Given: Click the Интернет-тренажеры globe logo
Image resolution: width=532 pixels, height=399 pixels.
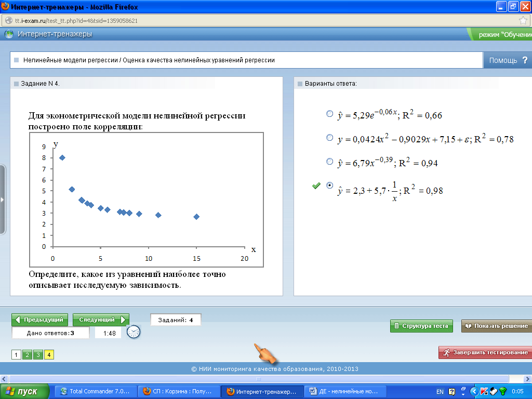Looking at the screenshot, I should point(9,34).
